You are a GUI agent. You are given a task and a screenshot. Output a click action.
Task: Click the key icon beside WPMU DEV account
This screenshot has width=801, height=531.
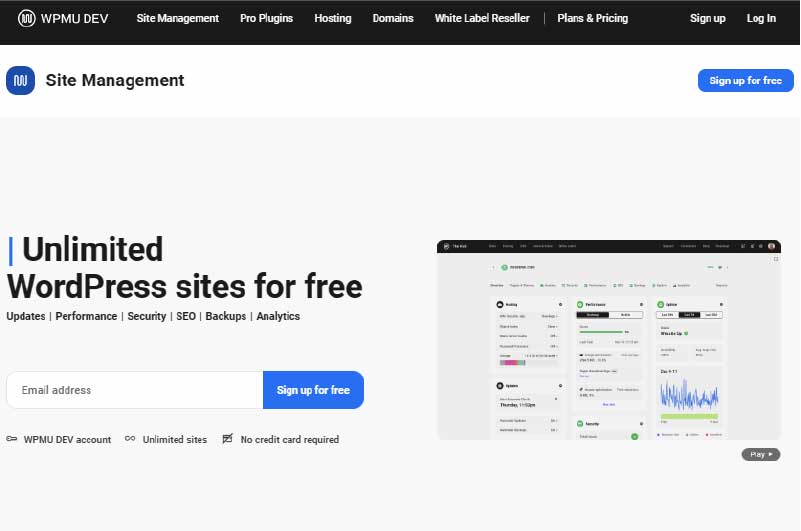[12, 439]
